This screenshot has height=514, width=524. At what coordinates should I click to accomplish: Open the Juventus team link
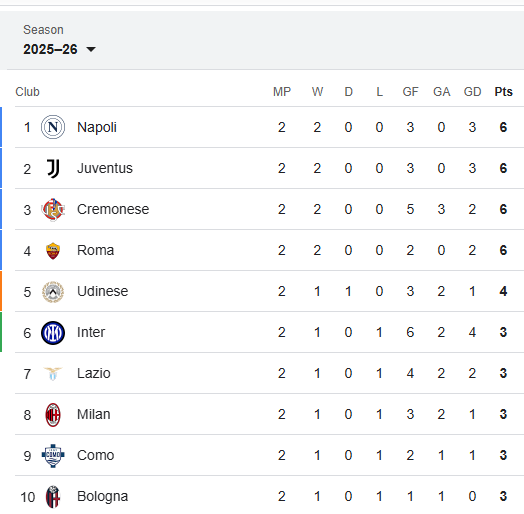pyautogui.click(x=105, y=168)
